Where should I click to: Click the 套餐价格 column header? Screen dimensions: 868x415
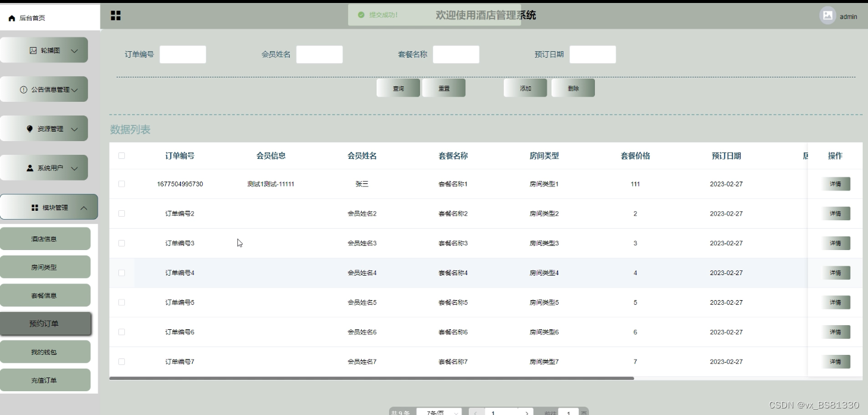pyautogui.click(x=635, y=156)
